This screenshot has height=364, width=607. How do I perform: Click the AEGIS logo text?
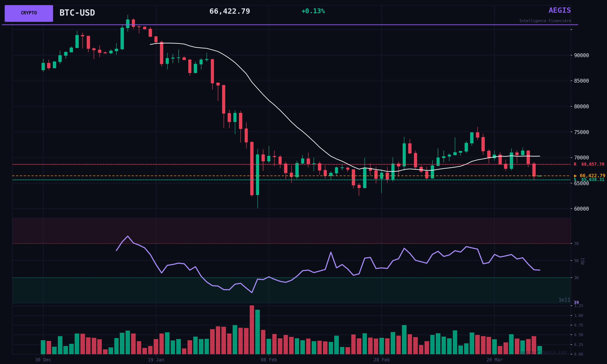(559, 11)
